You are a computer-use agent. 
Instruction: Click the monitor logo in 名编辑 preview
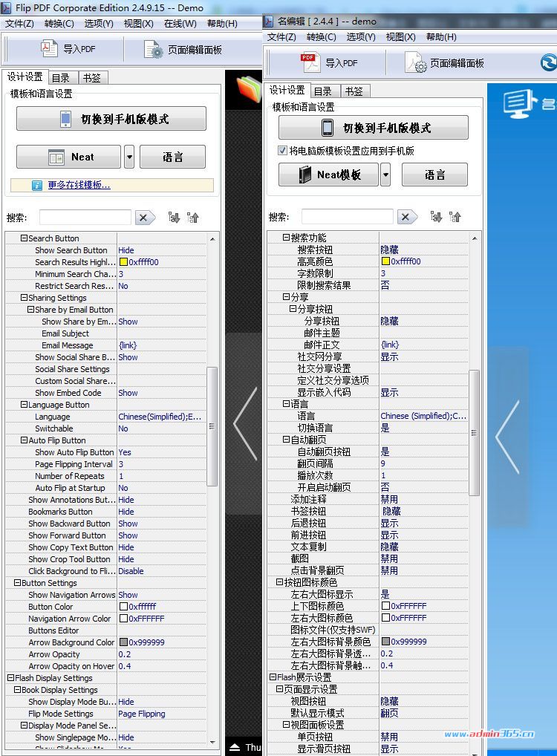tap(520, 102)
